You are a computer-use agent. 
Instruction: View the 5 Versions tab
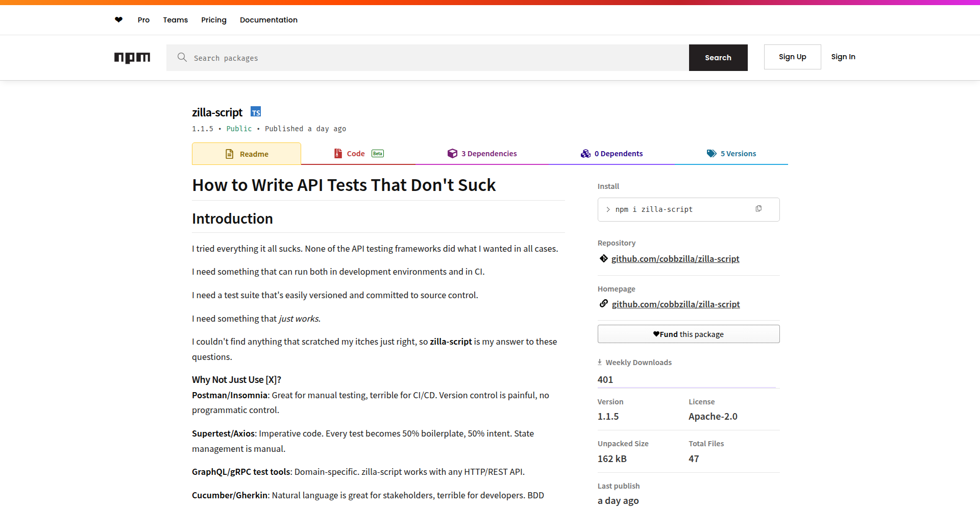tap(731, 154)
